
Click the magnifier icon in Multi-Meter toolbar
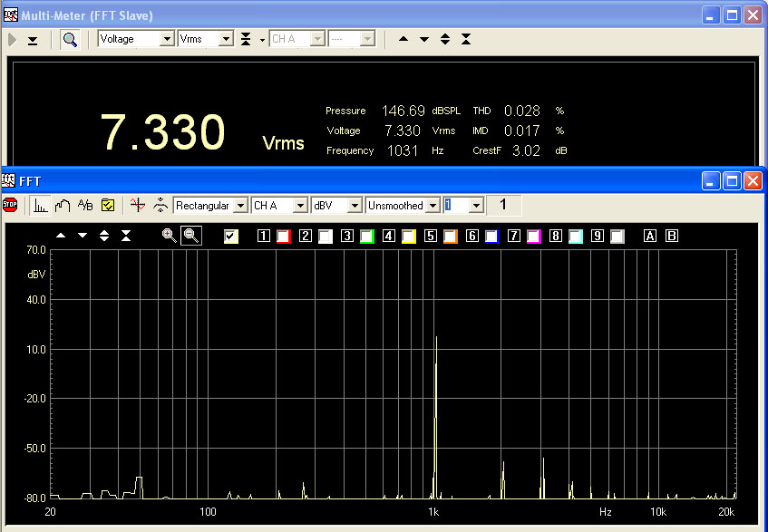point(70,40)
